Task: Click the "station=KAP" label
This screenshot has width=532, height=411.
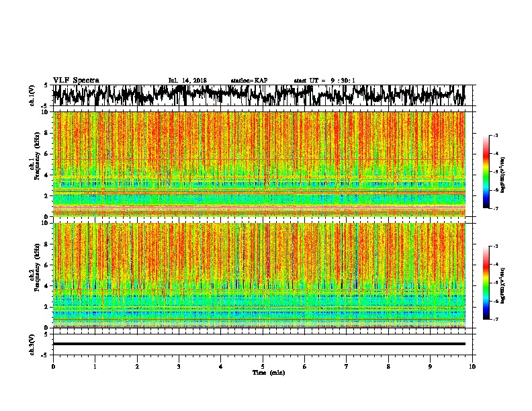Action: click(249, 81)
